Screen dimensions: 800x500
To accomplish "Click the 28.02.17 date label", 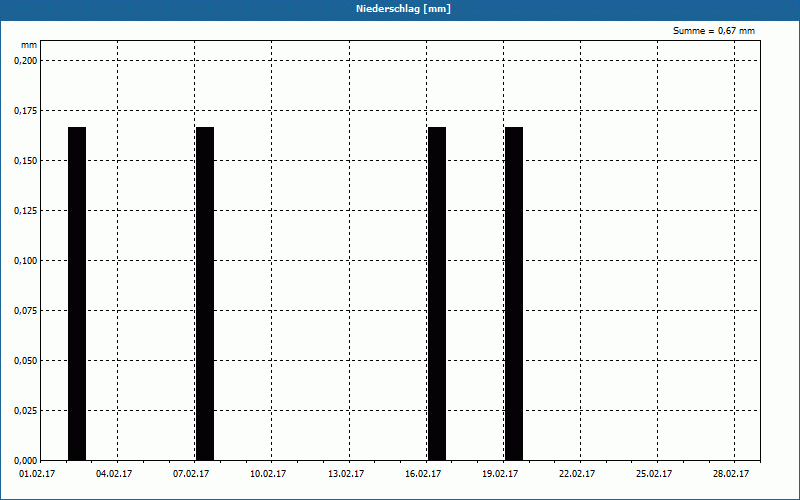I will click(x=731, y=474).
